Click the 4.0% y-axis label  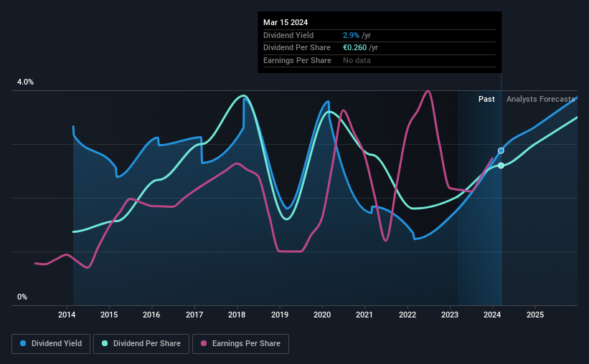(x=25, y=82)
